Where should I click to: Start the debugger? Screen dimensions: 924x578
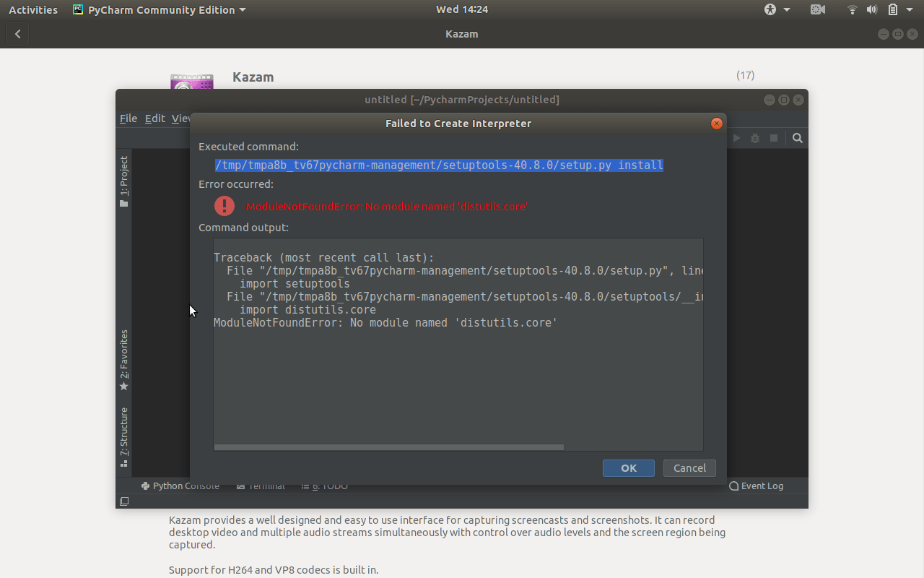[x=754, y=137]
